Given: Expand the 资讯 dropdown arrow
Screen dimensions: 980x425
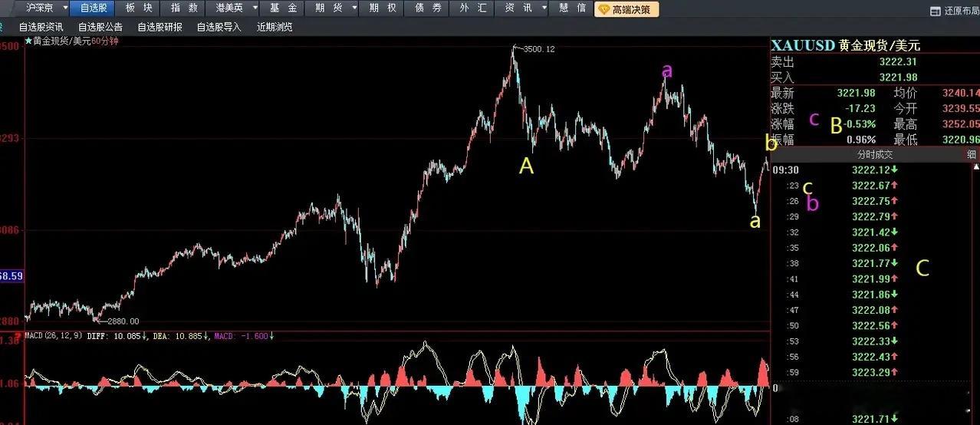Looking at the screenshot, I should (544, 8).
